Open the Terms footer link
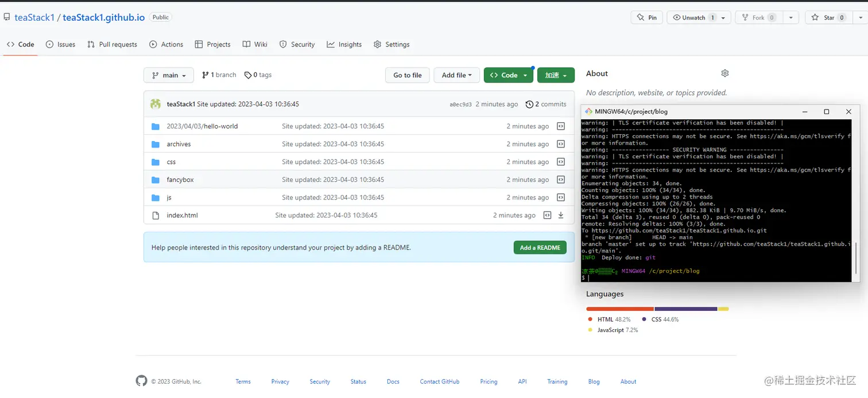Viewport: 868px width, 398px height. pos(243,381)
